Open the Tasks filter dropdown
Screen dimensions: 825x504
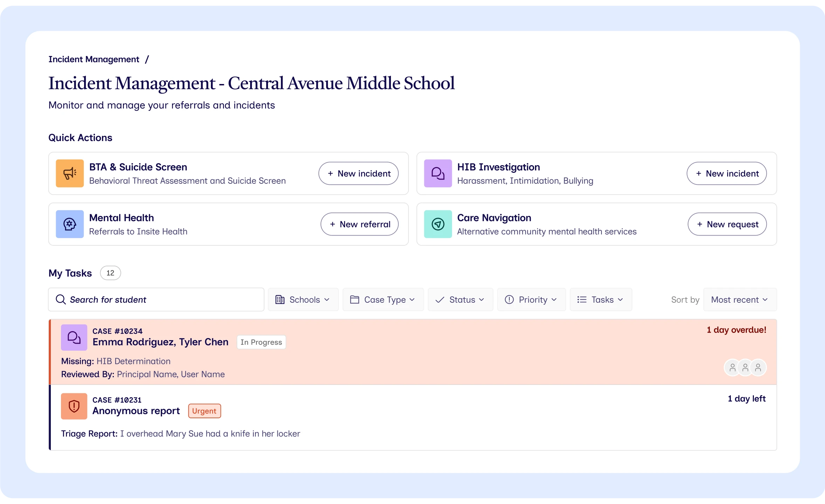click(601, 300)
